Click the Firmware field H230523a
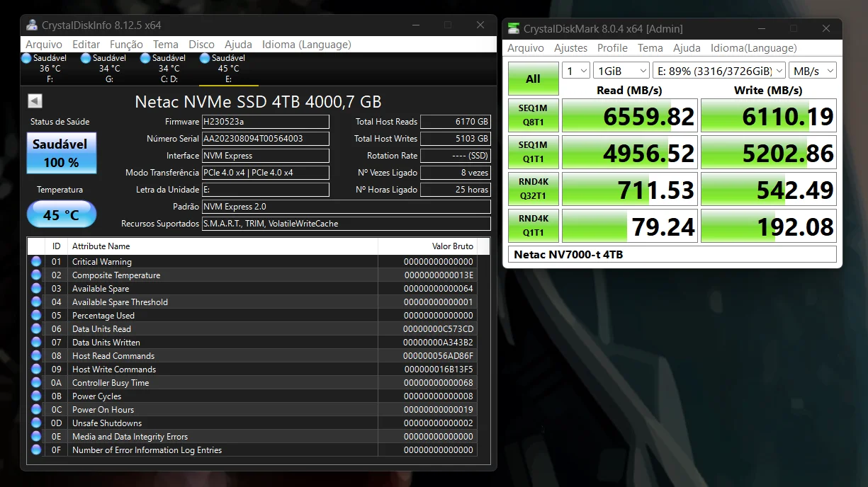The image size is (868, 487). [x=266, y=122]
